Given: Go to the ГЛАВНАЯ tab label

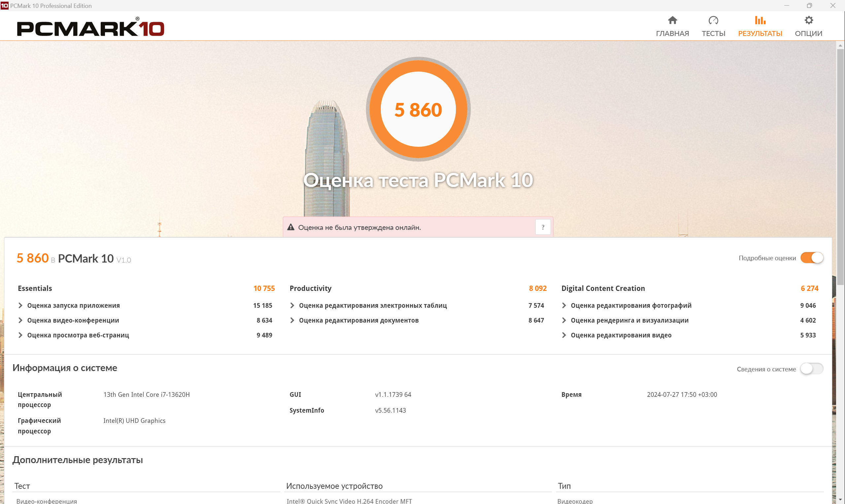Looking at the screenshot, I should tap(672, 33).
